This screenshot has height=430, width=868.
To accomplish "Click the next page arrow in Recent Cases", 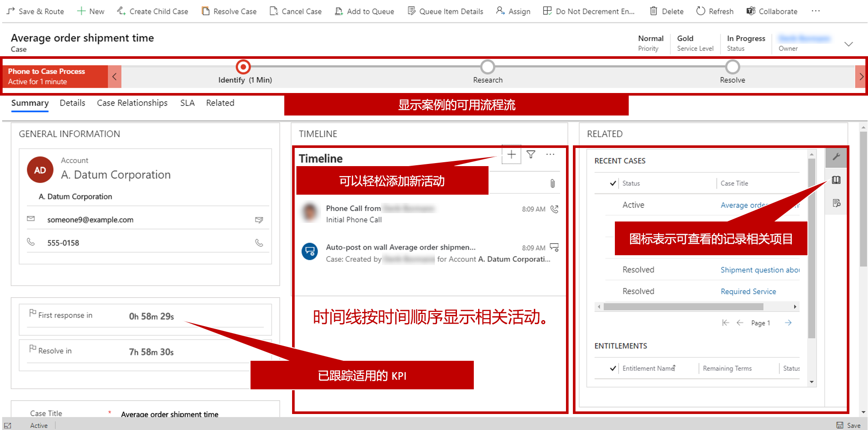I will pyautogui.click(x=788, y=323).
